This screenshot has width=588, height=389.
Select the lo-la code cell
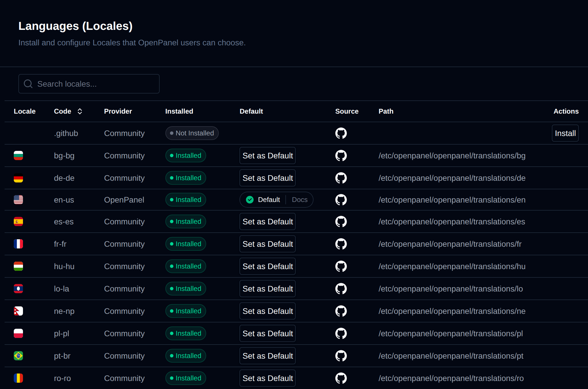coord(61,289)
